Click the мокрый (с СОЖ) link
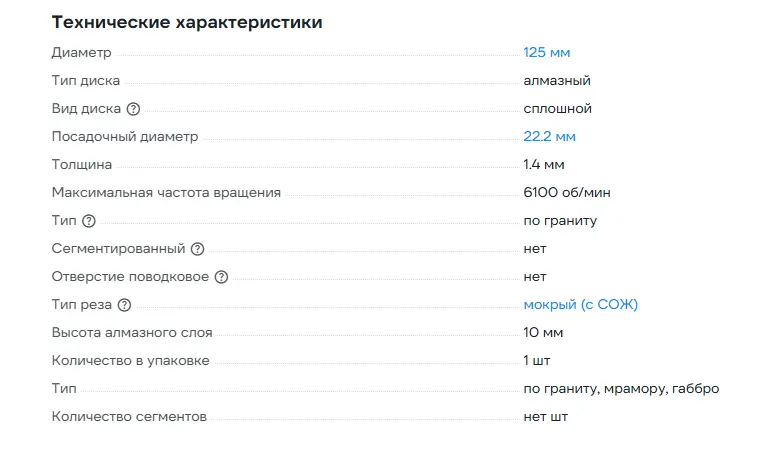 pos(580,305)
